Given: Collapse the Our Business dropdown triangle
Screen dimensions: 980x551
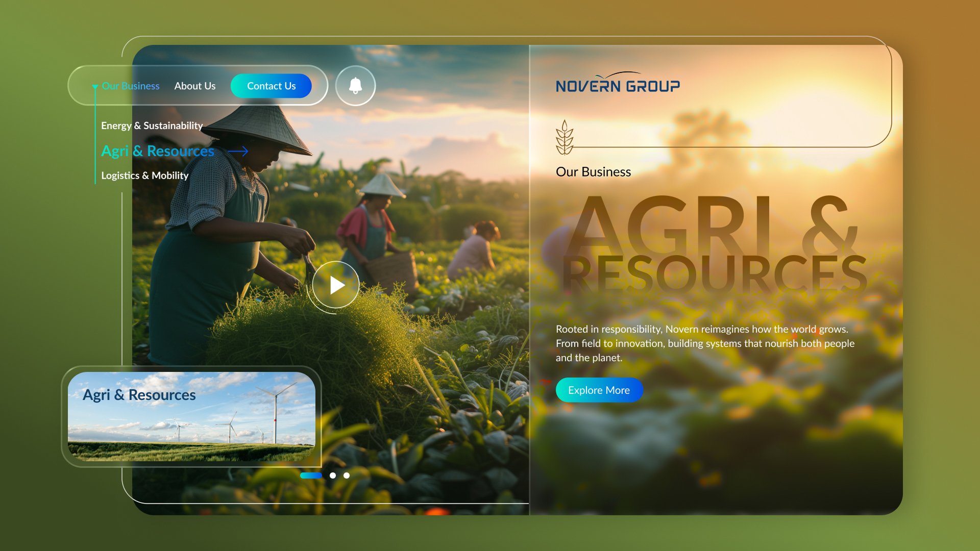Looking at the screenshot, I should pyautogui.click(x=95, y=87).
